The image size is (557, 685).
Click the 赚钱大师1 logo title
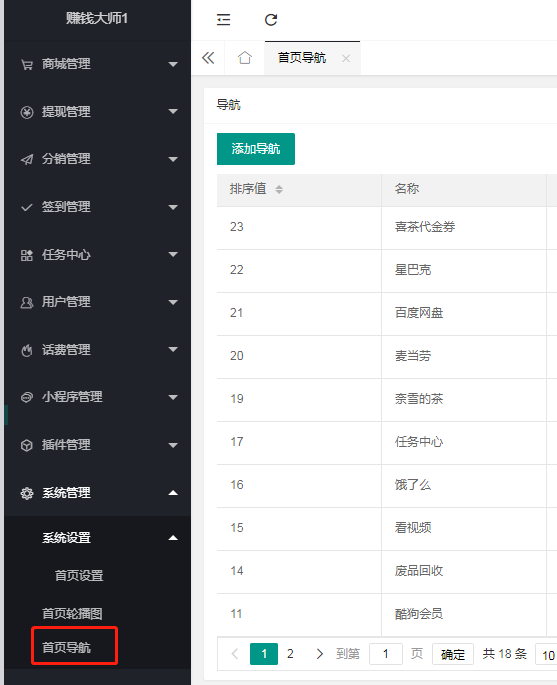pos(97,18)
